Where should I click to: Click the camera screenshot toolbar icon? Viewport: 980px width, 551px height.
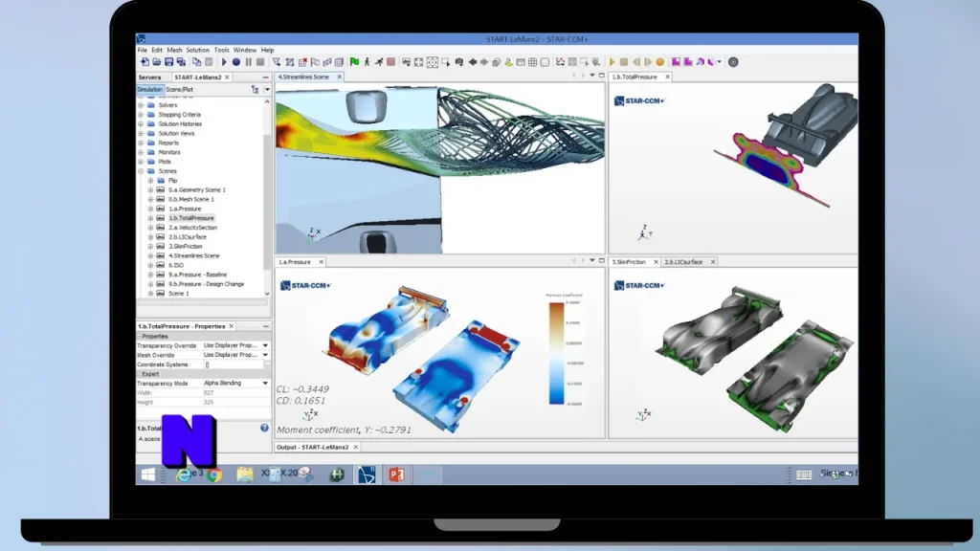459,62
